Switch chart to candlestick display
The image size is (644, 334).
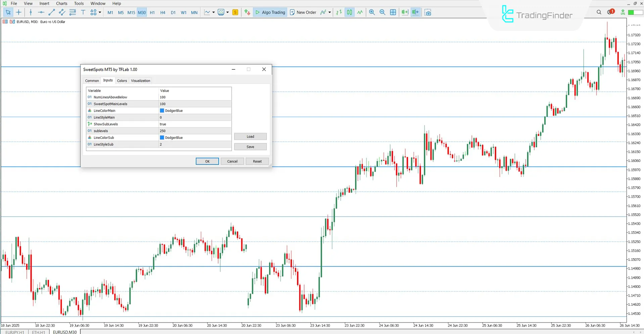[x=349, y=12]
